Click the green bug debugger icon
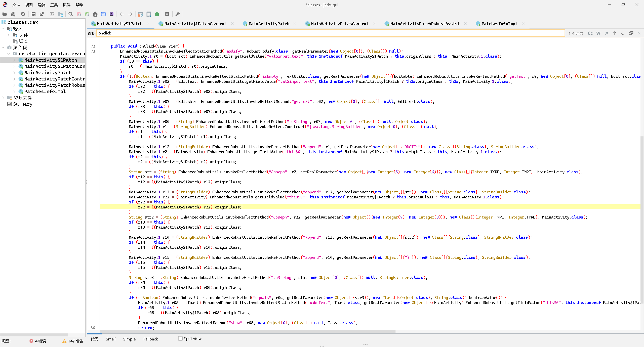Image resolution: width=644 pixels, height=347 pixels. [x=157, y=14]
